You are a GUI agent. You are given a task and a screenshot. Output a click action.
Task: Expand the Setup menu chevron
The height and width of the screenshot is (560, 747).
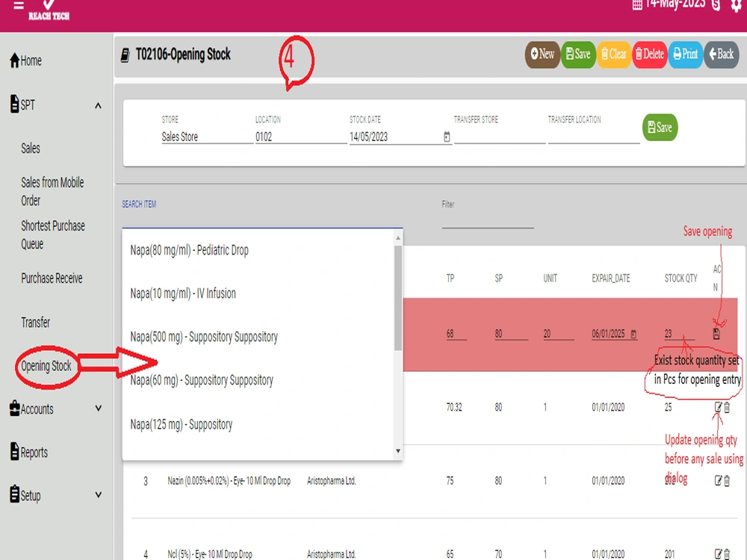pos(98,495)
